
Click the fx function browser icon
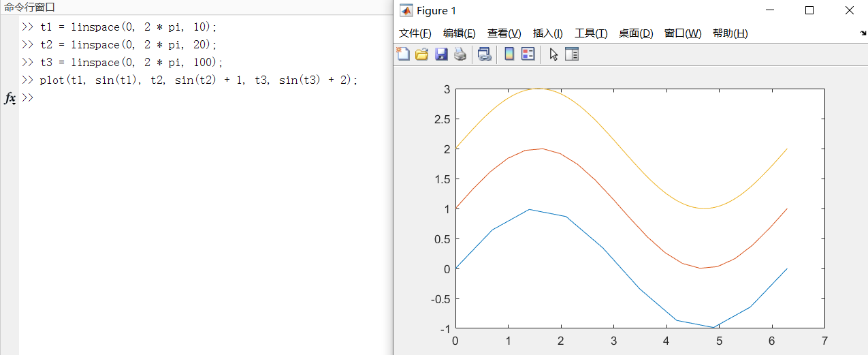[10, 98]
